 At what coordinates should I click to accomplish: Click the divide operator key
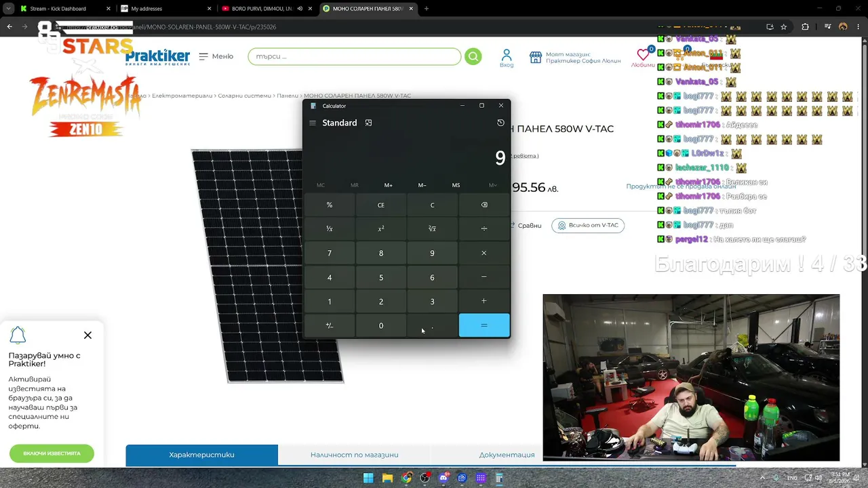pos(484,228)
